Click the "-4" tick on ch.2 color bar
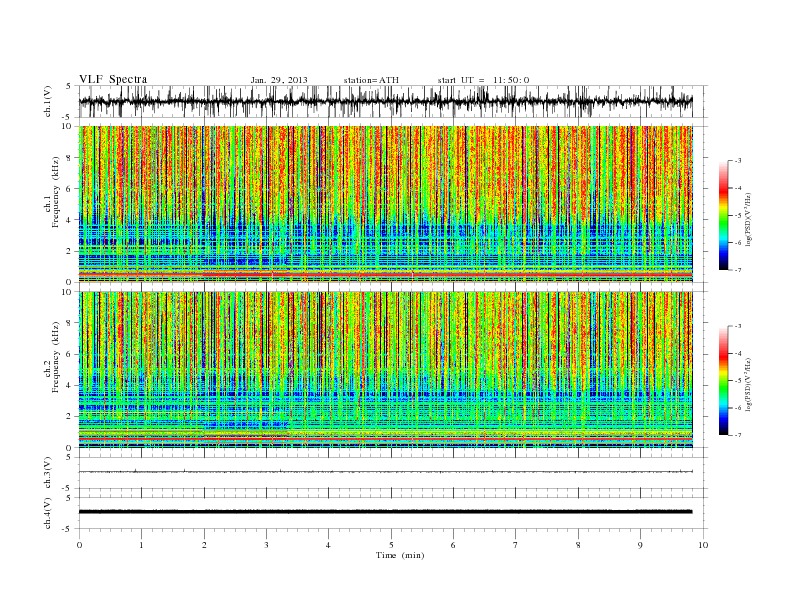The width and height of the screenshot is (792, 612). [x=738, y=353]
